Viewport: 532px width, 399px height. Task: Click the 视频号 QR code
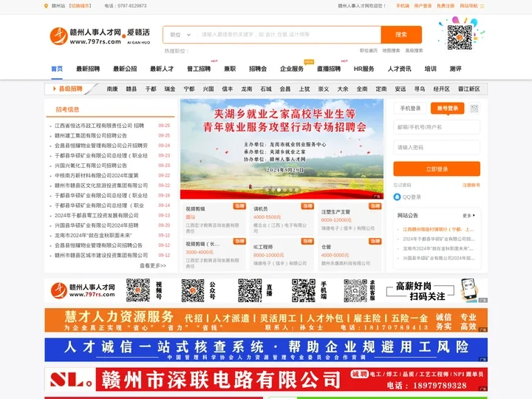coord(138,290)
